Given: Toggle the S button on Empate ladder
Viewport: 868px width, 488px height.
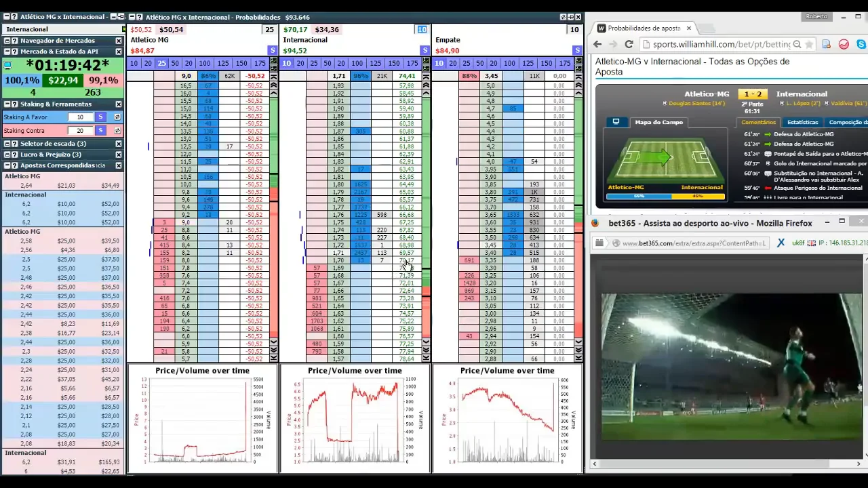Looking at the screenshot, I should (577, 51).
